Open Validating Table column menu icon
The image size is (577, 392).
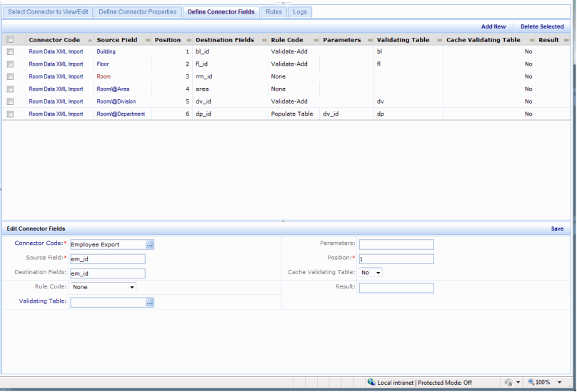click(439, 40)
